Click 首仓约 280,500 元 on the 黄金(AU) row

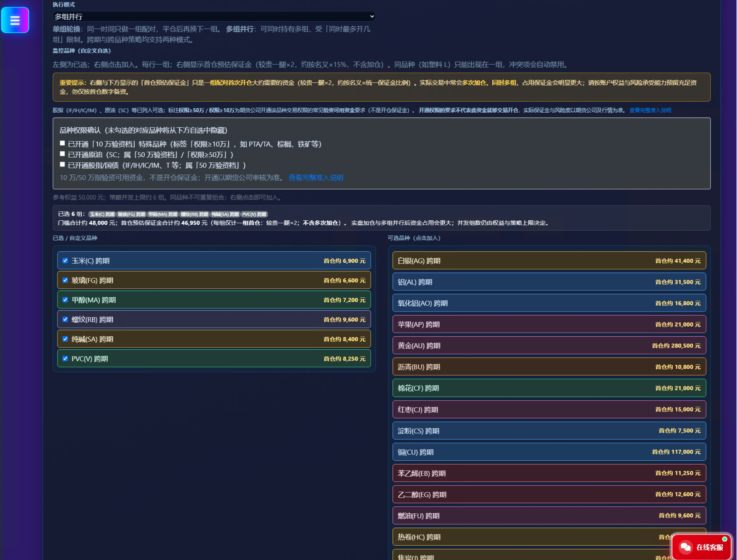676,346
